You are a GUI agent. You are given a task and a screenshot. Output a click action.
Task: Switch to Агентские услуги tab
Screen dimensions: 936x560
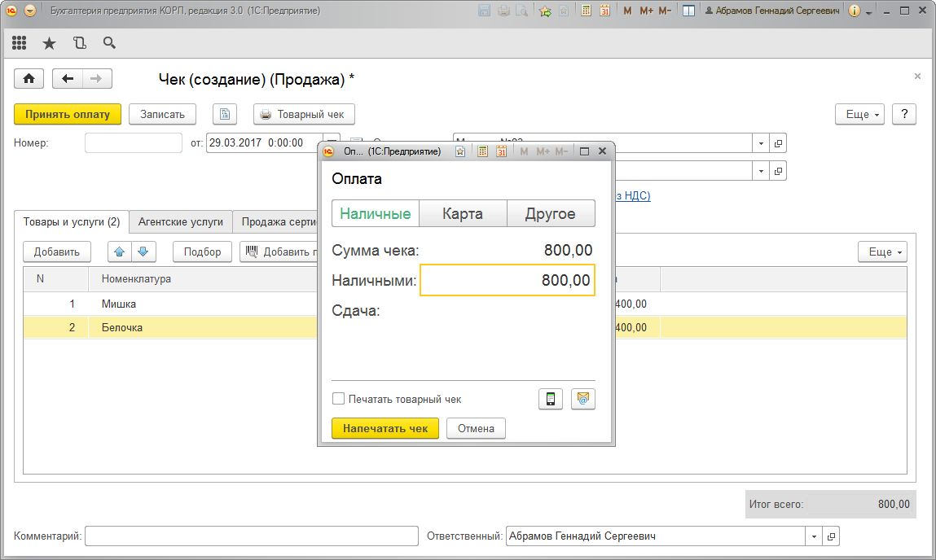pos(180,222)
